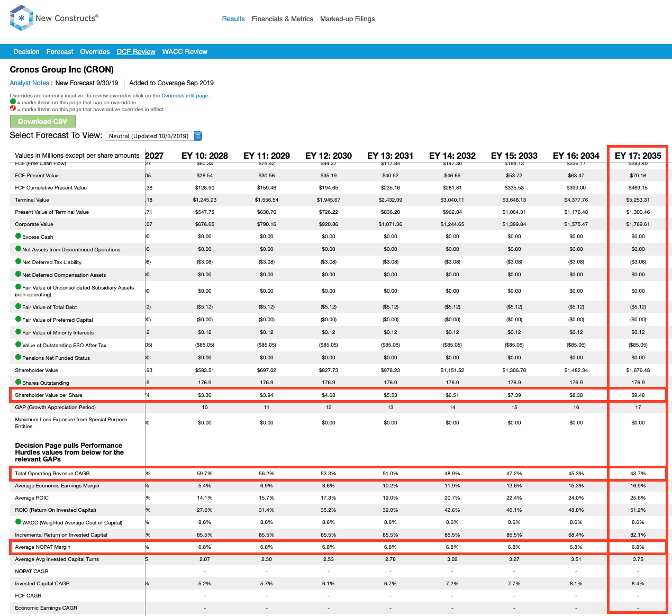The height and width of the screenshot is (616, 672).
Task: Click green dot beside Fair Value of Preferred Capital
Action: (18, 319)
